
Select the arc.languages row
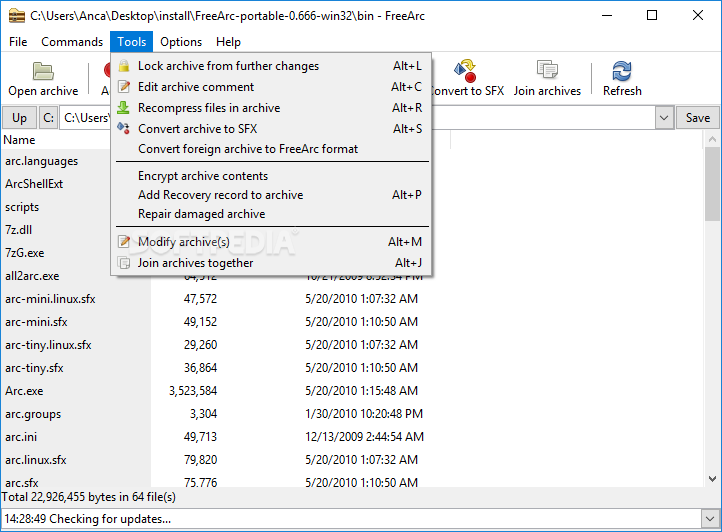[x=41, y=161]
